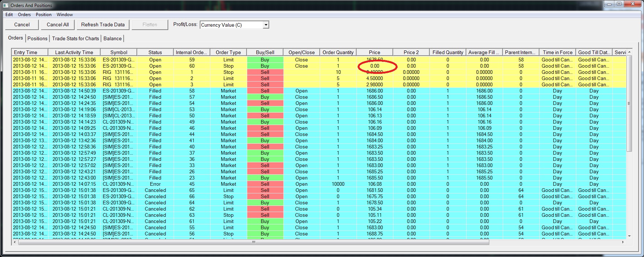The height and width of the screenshot is (257, 644).
Task: Click the Order Type column header
Action: point(228,52)
